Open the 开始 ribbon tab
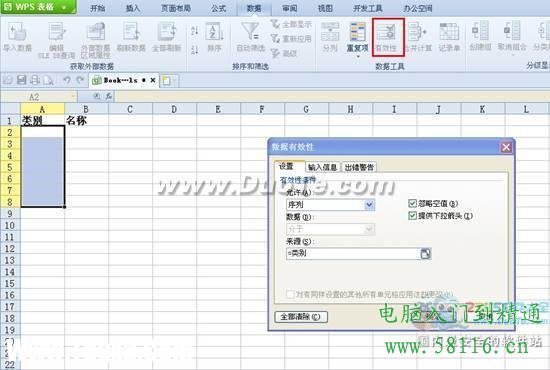The width and height of the screenshot is (550, 370). pos(97,8)
